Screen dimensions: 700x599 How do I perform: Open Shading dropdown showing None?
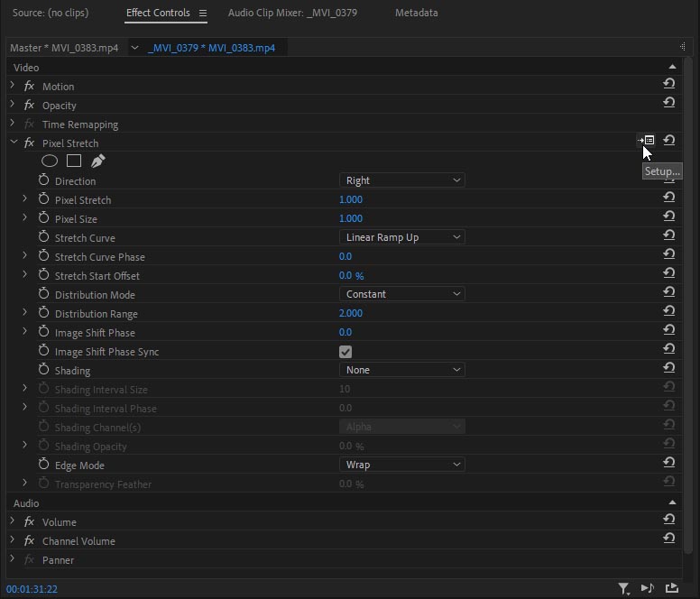coord(402,370)
